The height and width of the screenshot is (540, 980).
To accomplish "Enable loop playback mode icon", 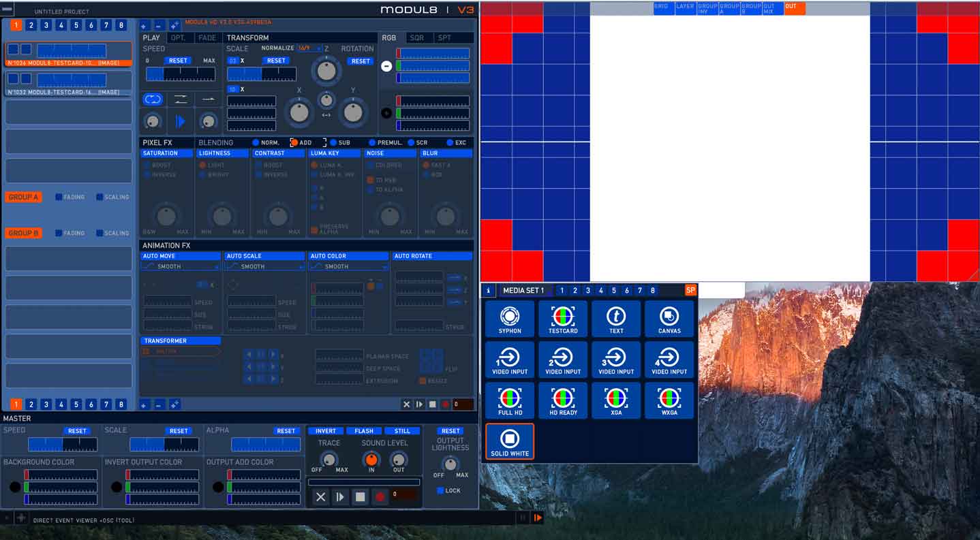I will pyautogui.click(x=153, y=99).
